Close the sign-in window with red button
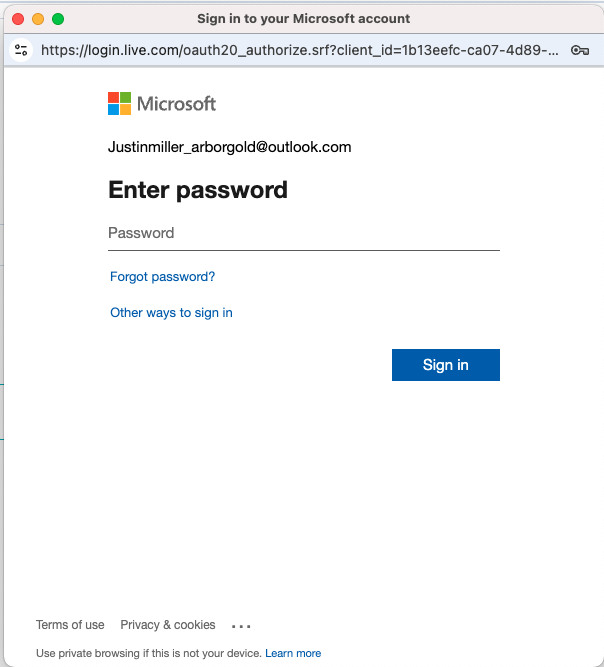The height and width of the screenshot is (667, 604). point(18,19)
